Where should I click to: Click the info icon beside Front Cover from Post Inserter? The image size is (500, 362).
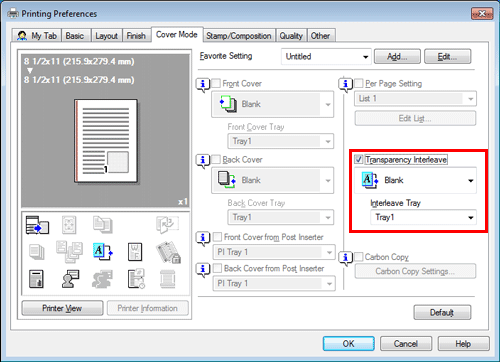(x=203, y=238)
